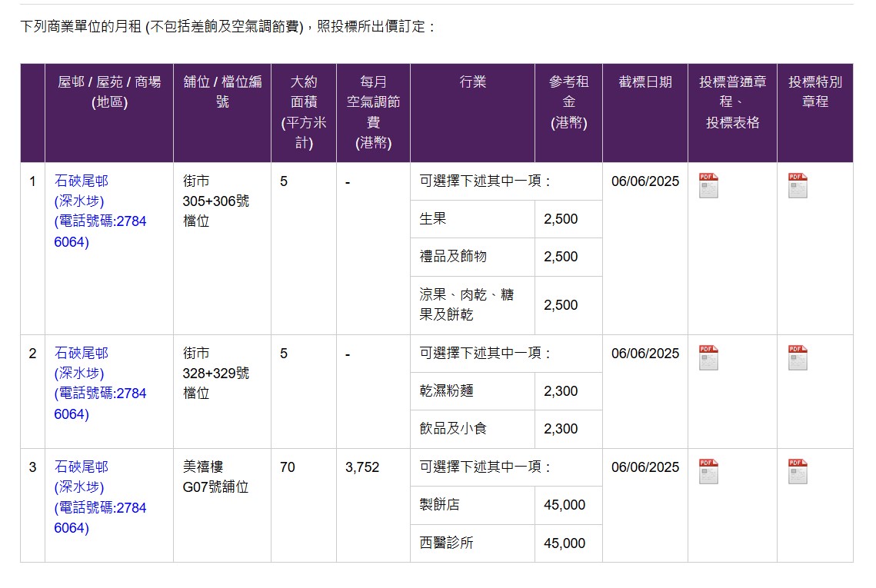The width and height of the screenshot is (876, 588).
Task: Select the 美禧樓 G07號舖位 cell
Action: pyautogui.click(x=222, y=505)
